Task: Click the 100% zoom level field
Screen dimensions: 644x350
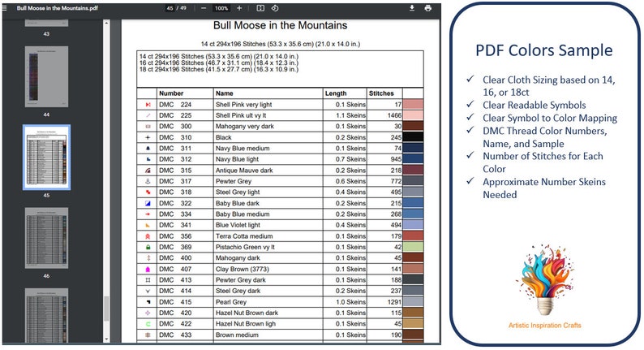Action: coord(221,8)
